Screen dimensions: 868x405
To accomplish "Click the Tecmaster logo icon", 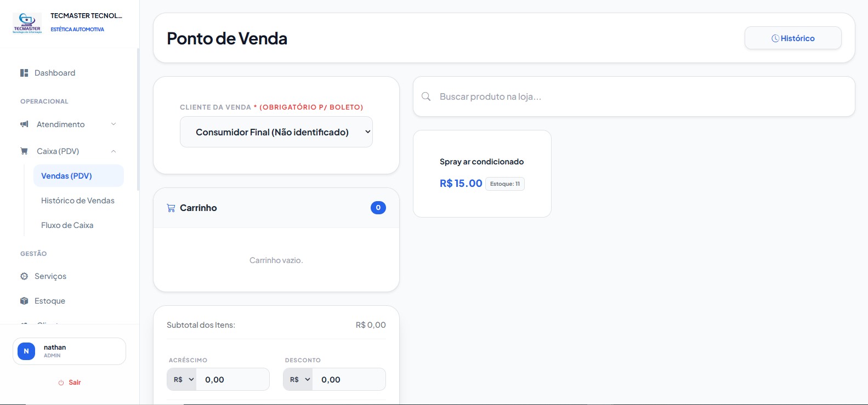I will (27, 24).
